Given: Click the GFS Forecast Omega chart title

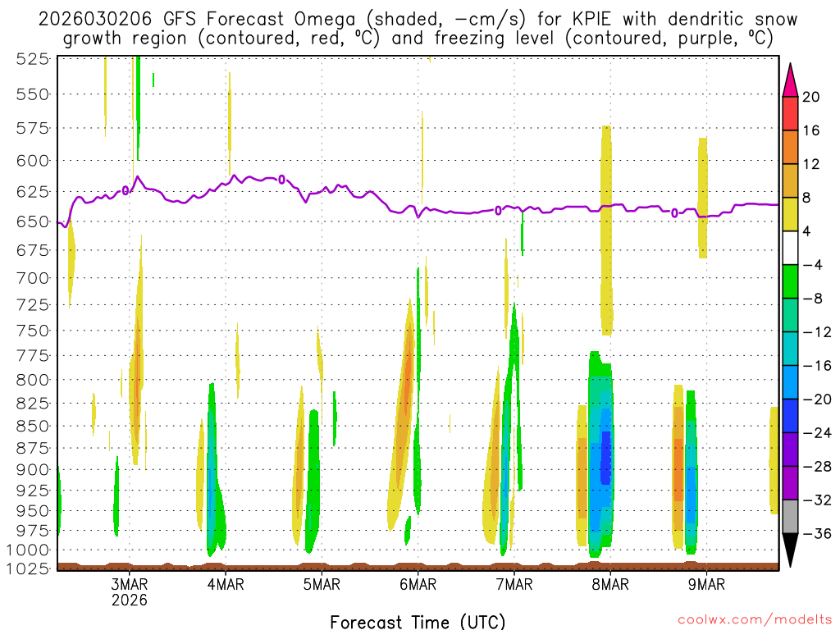Looking at the screenshot, I should pyautogui.click(x=418, y=29).
